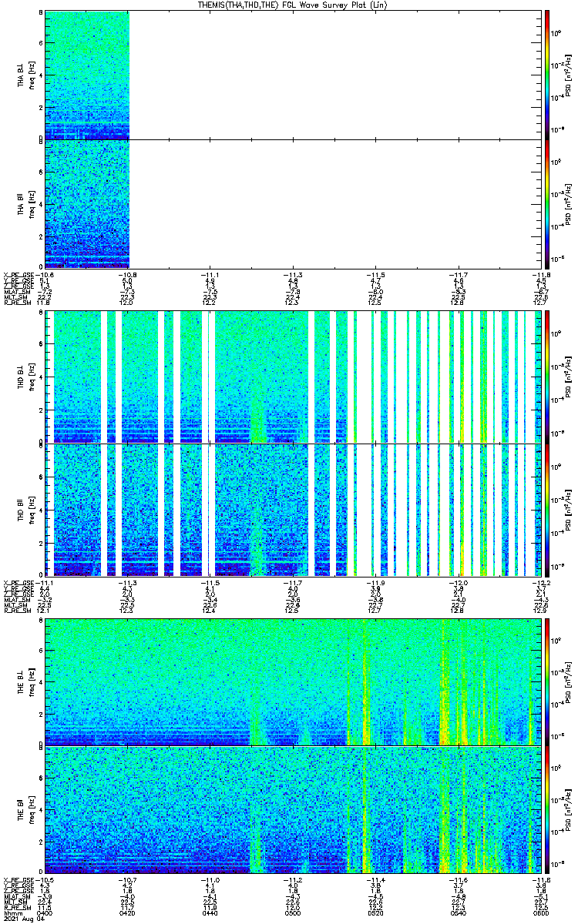
Task: Click the THD B-perpendicular freq [Hz] axis label
Action: coord(32,377)
